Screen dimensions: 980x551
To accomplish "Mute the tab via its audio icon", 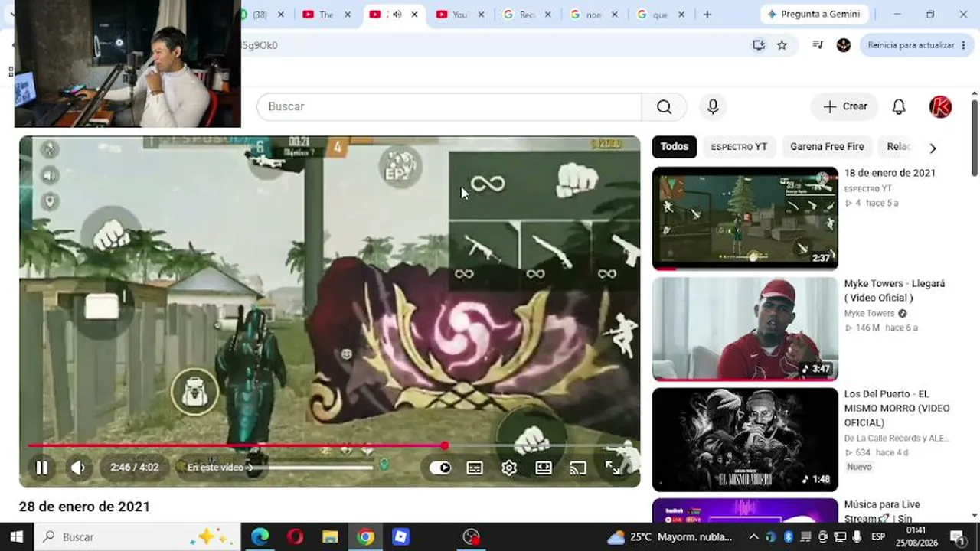I will pos(397,15).
